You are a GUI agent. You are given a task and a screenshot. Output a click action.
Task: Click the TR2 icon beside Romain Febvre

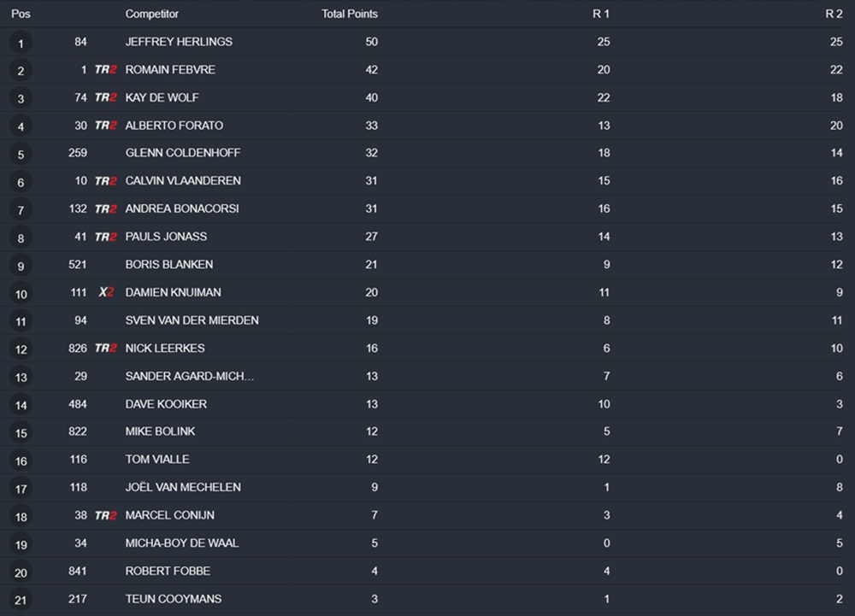(x=105, y=70)
